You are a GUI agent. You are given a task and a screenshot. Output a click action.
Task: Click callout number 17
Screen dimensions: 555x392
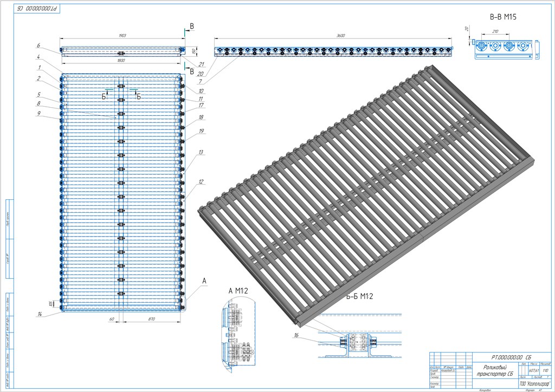[x=201, y=105]
